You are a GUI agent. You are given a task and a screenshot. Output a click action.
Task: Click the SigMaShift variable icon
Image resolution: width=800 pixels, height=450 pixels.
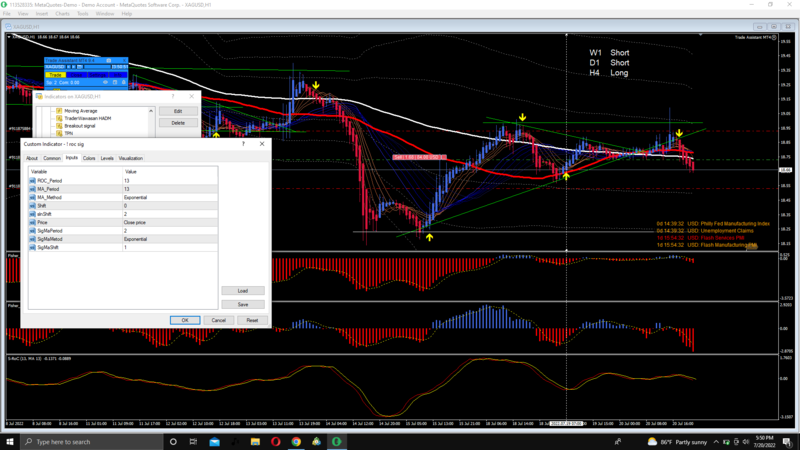[33, 247]
